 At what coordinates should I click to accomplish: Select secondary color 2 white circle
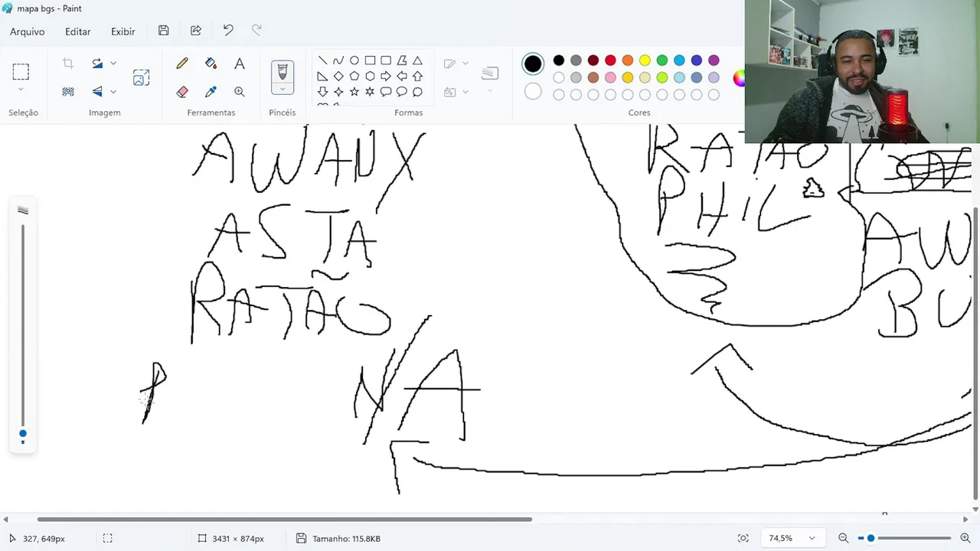point(533,92)
